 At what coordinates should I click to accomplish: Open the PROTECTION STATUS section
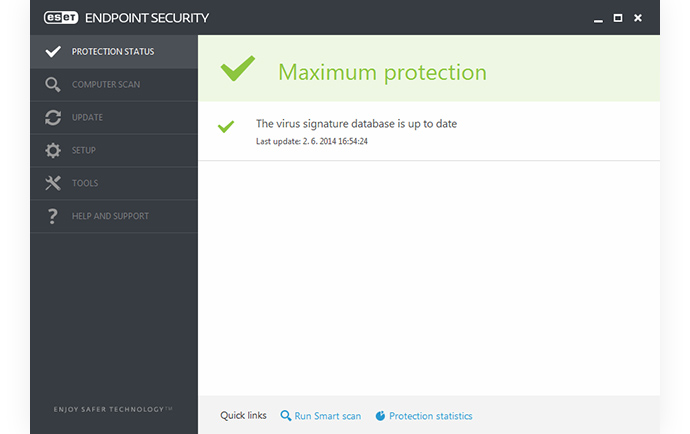point(114,51)
